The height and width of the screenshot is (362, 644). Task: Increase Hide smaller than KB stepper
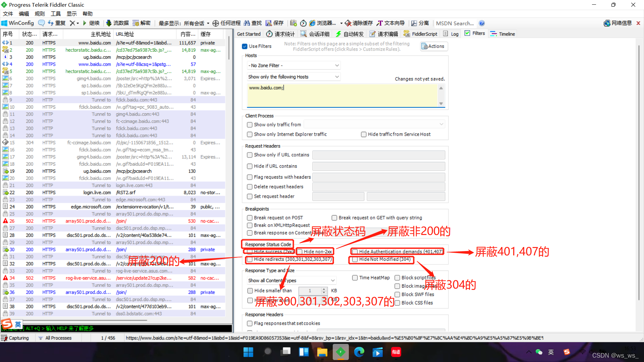(x=324, y=289)
